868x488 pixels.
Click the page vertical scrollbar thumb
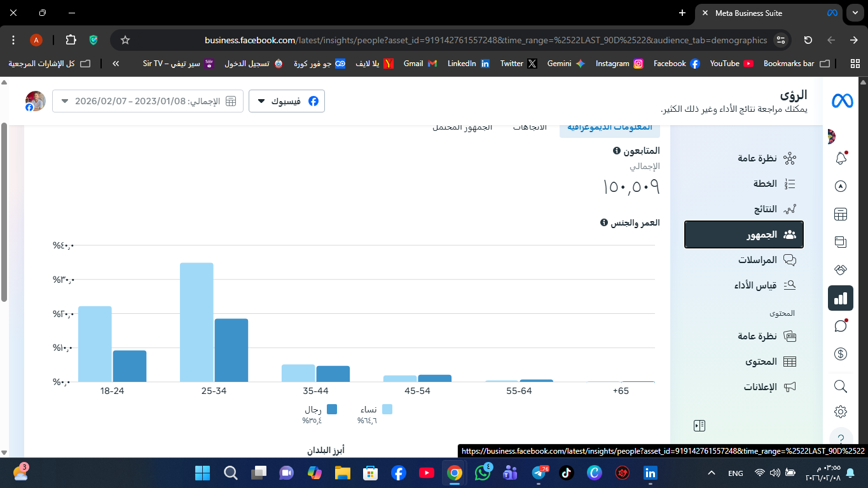click(x=4, y=212)
